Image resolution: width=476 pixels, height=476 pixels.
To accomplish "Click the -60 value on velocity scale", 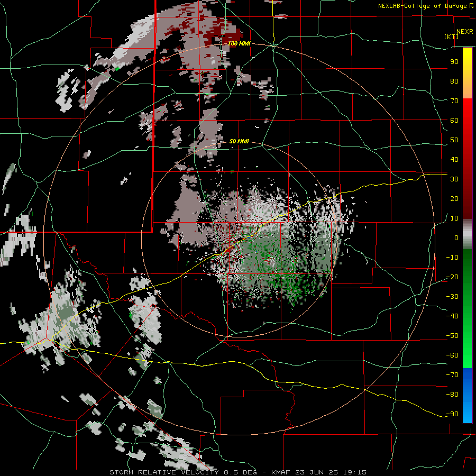I will coord(452,355).
